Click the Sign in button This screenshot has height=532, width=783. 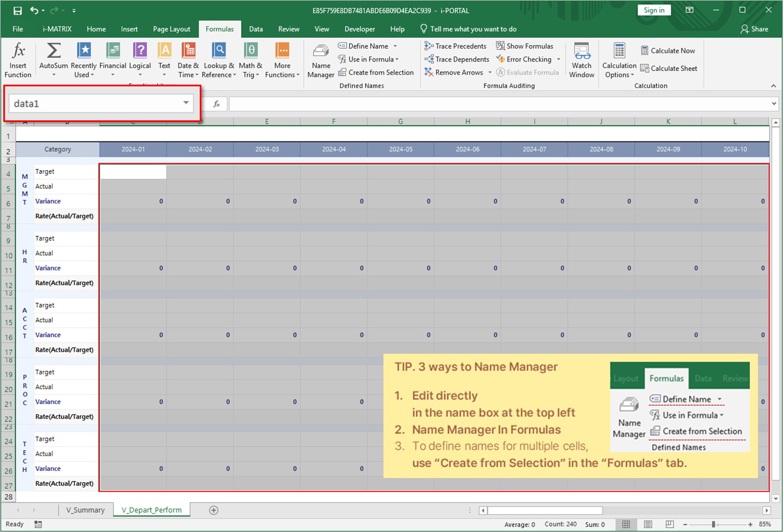point(654,9)
